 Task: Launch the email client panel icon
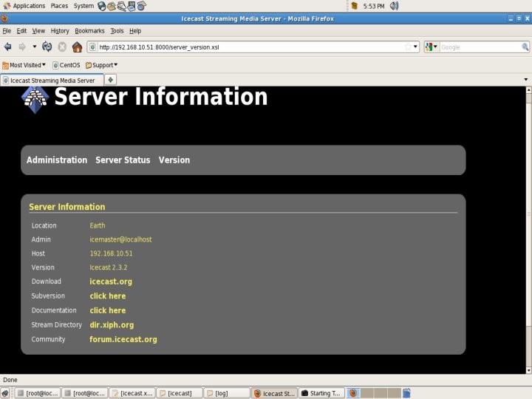[112, 6]
